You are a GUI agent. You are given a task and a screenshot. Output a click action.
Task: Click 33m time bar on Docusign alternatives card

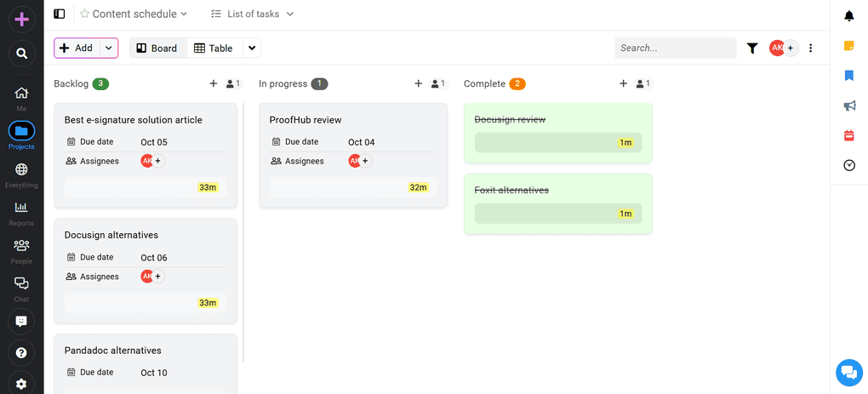click(146, 303)
